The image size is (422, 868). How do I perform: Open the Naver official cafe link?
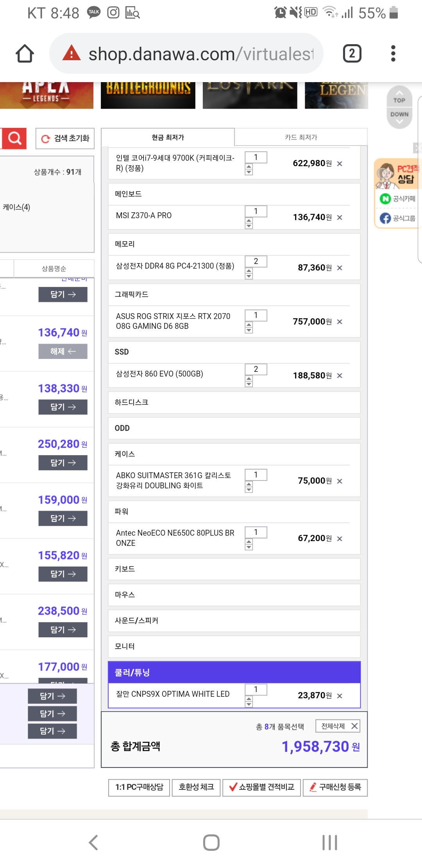[398, 199]
